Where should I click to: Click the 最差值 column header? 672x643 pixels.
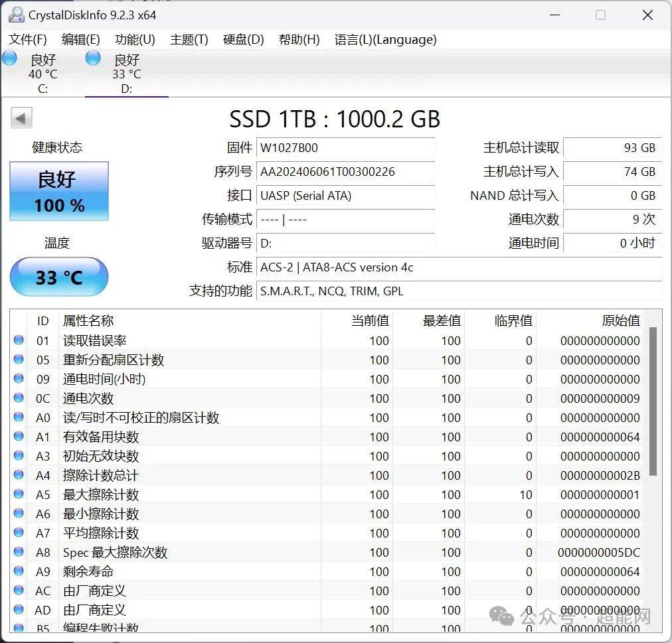click(x=428, y=321)
